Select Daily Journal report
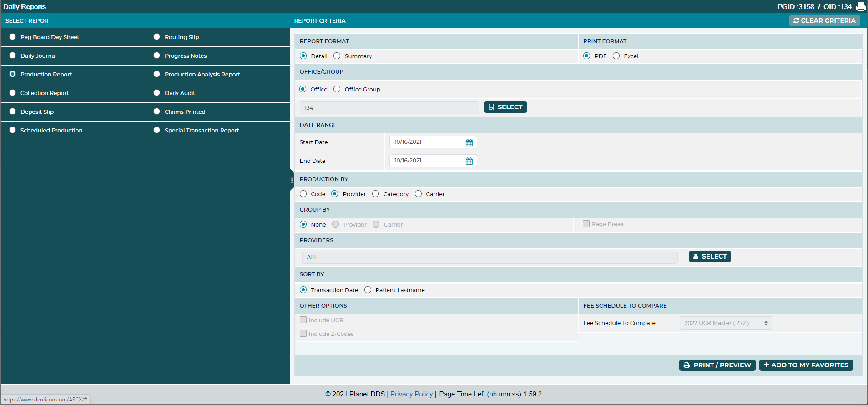868x406 pixels. point(13,56)
